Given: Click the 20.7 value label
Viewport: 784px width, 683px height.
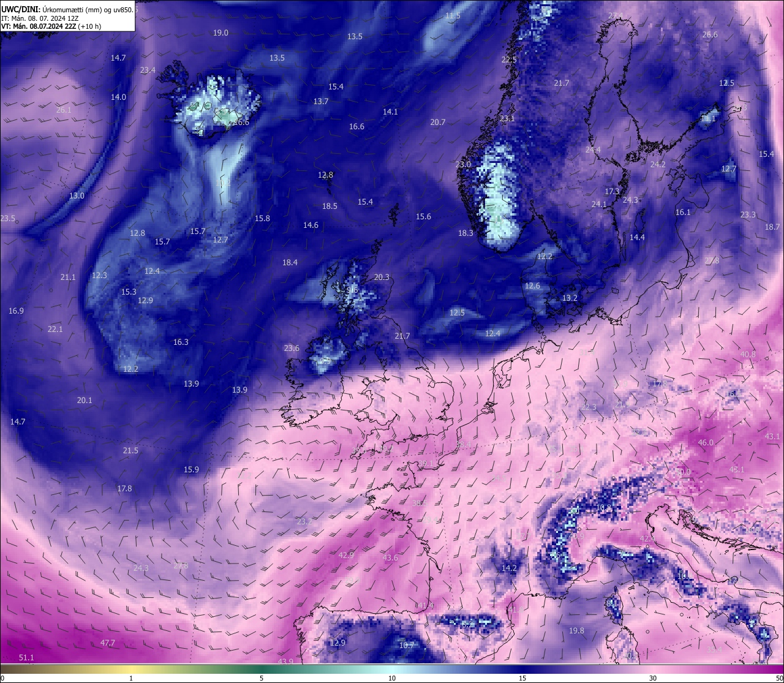Looking at the screenshot, I should 438,122.
